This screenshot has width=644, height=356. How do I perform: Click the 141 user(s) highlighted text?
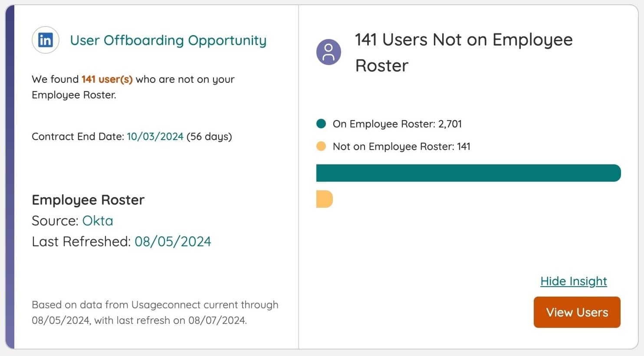click(107, 79)
